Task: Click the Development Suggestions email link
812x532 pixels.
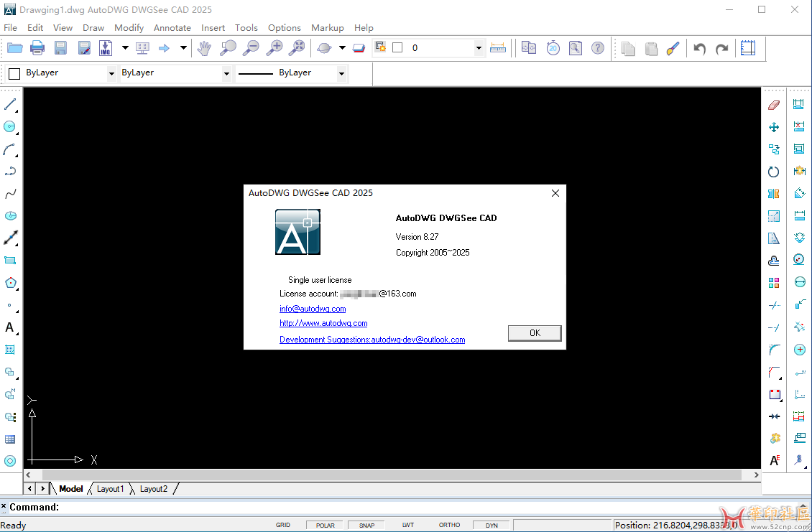Action: (372, 340)
